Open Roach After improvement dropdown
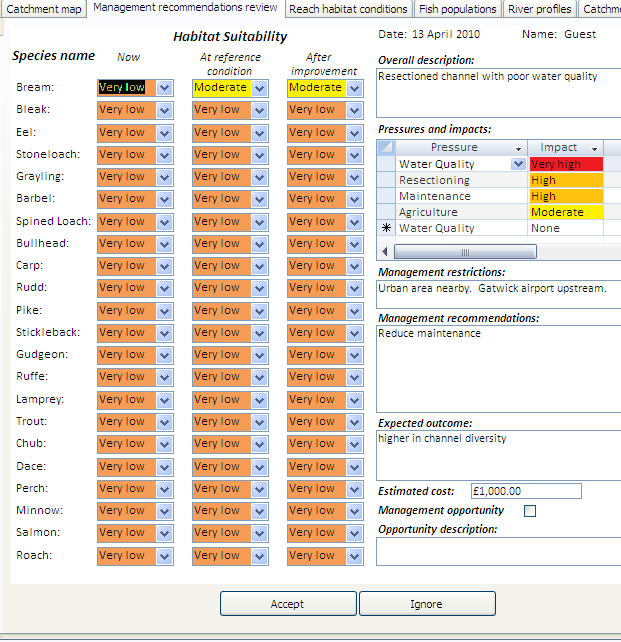Image resolution: width=621 pixels, height=642 pixels. (355, 556)
